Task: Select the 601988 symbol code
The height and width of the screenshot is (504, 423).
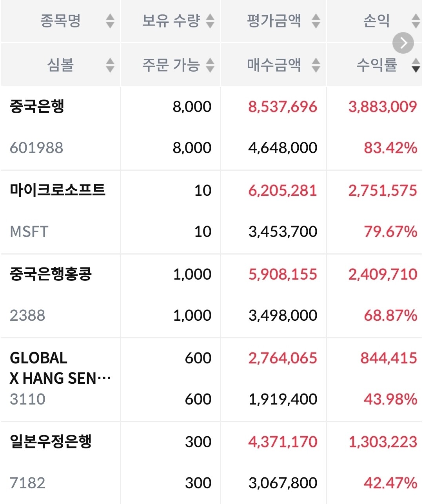Action: 36,148
